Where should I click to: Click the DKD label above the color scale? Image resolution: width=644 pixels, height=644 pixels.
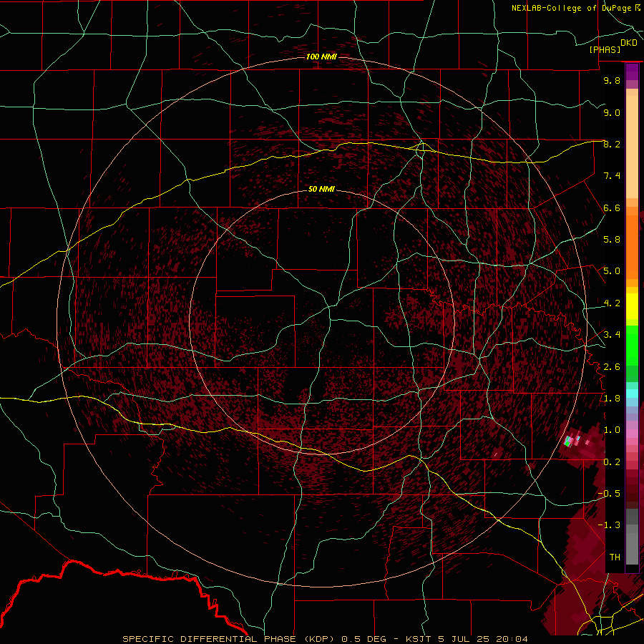pyautogui.click(x=629, y=43)
